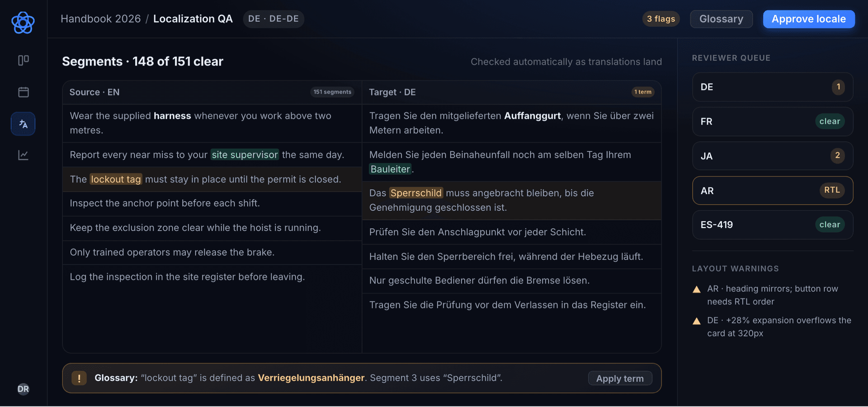Open the board view sidebar icon
The width and height of the screenshot is (868, 407).
(x=23, y=60)
